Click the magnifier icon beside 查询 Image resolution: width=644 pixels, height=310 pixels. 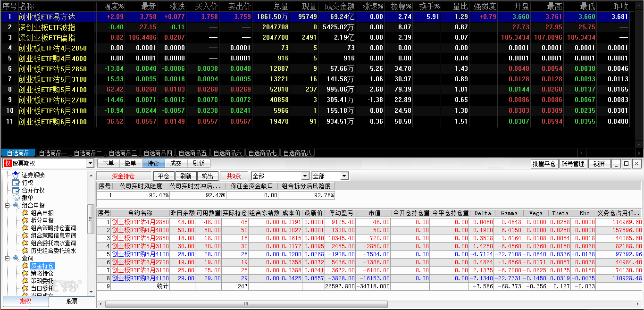coord(16,258)
